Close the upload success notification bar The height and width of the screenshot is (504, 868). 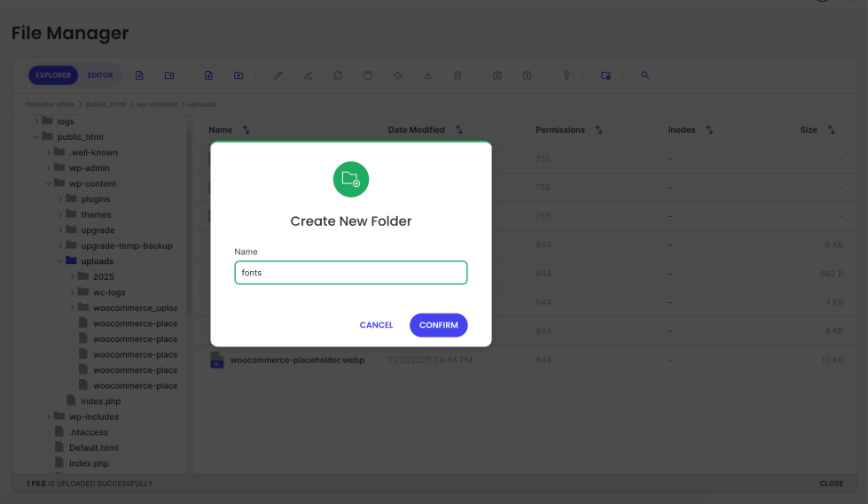[832, 484]
